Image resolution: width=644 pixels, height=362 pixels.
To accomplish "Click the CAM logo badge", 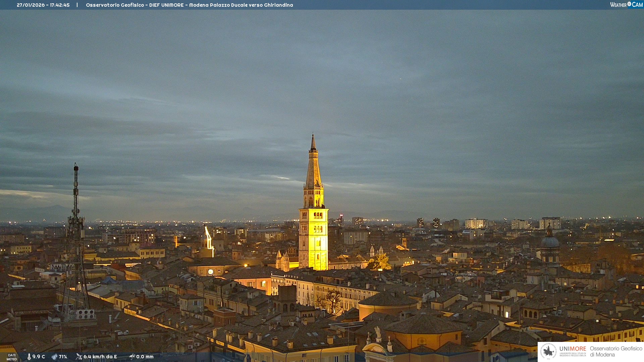I will click(x=637, y=5).
